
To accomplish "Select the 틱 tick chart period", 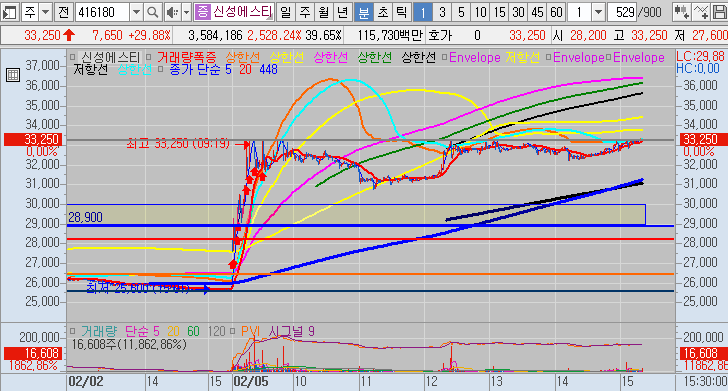I will click(402, 12).
